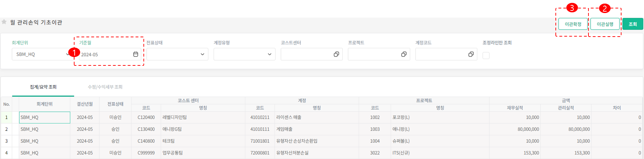
Task: Click the 이관확정 button
Action: (x=573, y=24)
